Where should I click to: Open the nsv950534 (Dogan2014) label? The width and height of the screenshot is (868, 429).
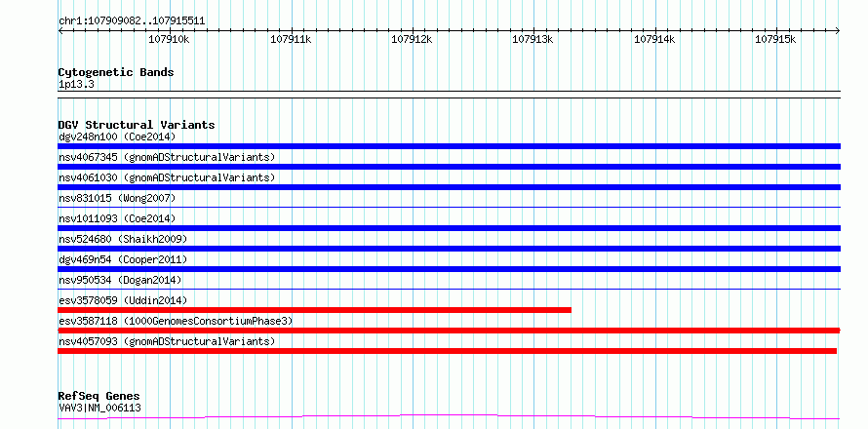pyautogui.click(x=120, y=280)
